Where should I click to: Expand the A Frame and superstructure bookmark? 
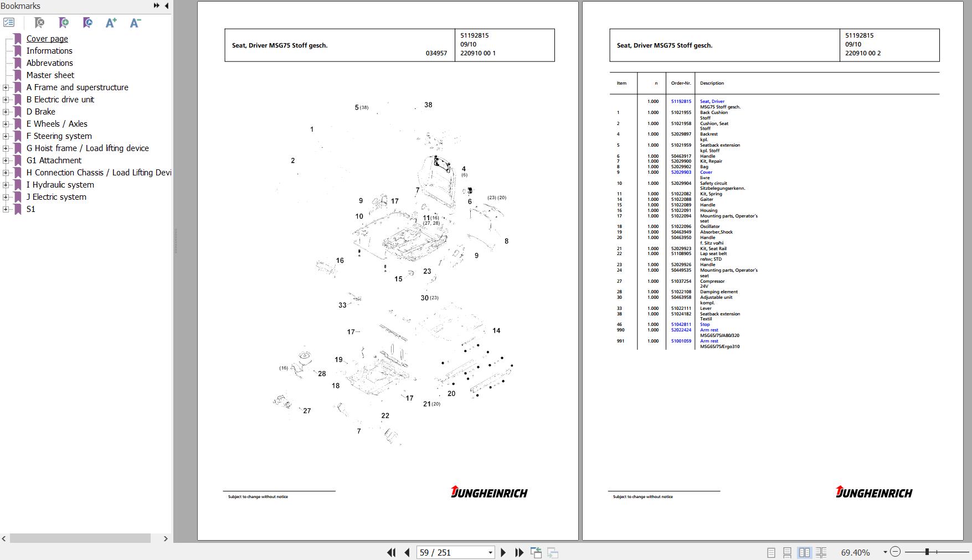pos(6,87)
